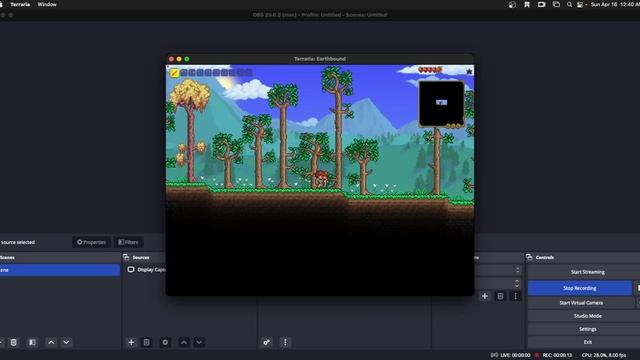Open source properties gear in Sources toolbar
Image resolution: width=640 pixels, height=360 pixels.
[x=165, y=342]
